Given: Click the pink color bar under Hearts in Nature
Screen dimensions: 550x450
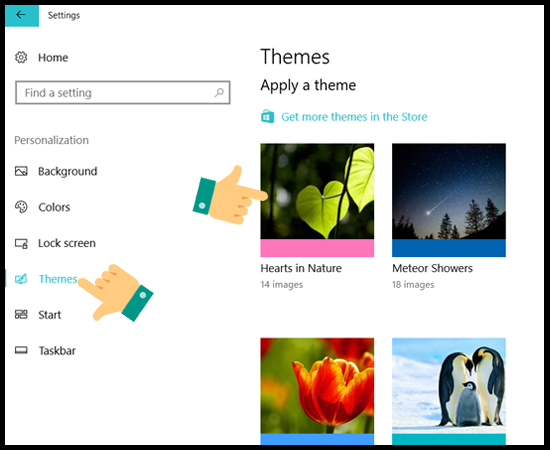Looking at the screenshot, I should point(317,248).
